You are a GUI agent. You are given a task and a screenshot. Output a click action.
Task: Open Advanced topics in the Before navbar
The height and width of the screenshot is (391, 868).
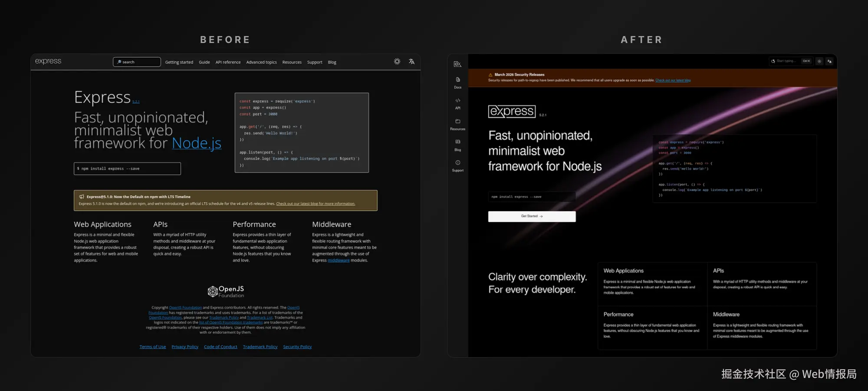click(261, 62)
